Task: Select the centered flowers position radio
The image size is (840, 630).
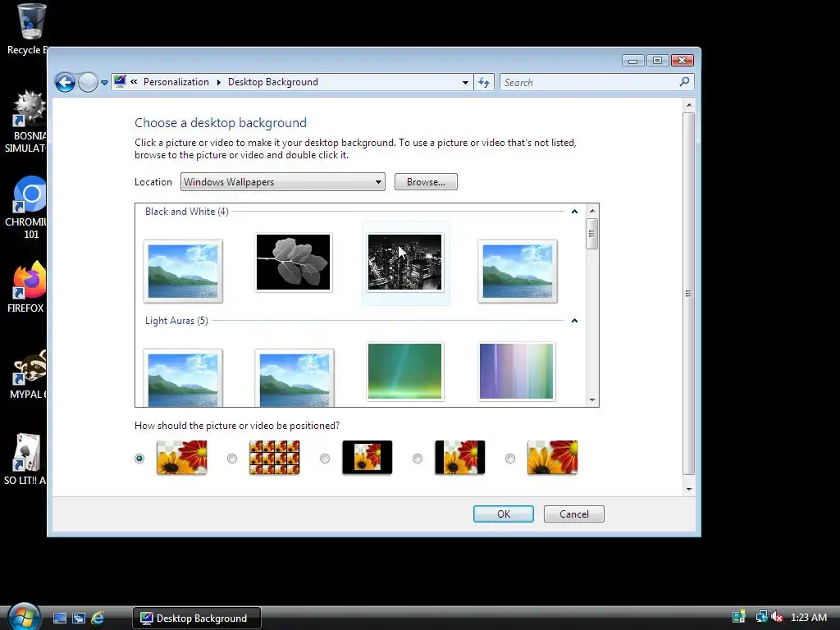Action: (325, 459)
